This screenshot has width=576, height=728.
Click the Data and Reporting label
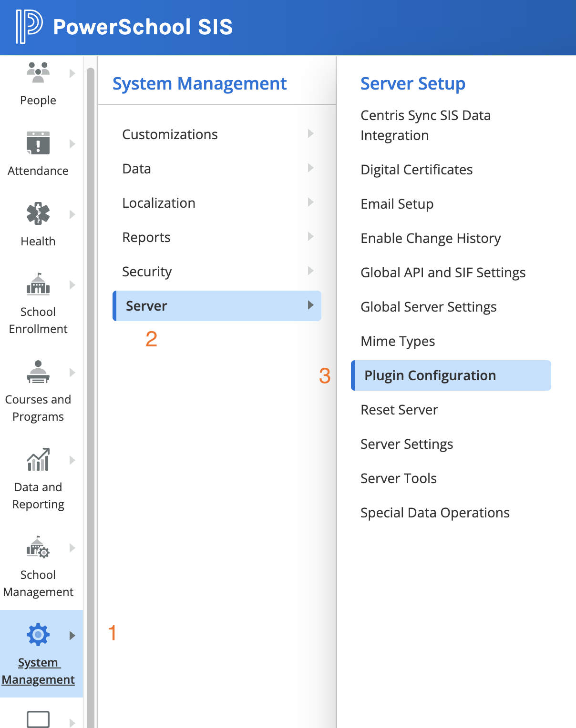pos(38,495)
